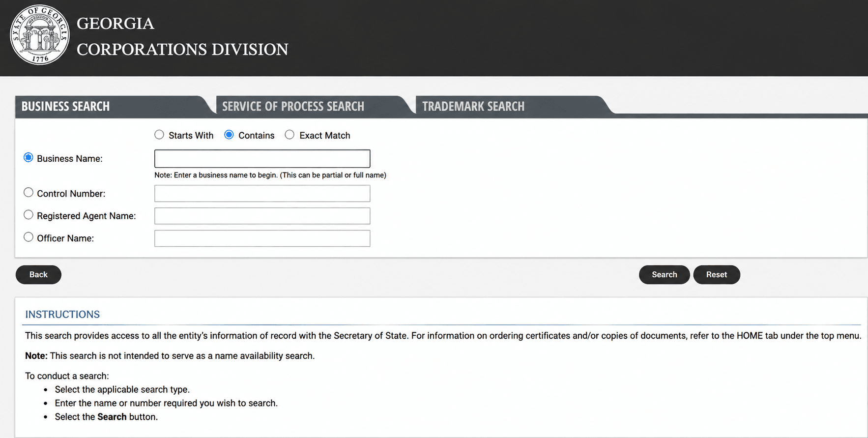Click 'Enter the name or number required' bullet
The image size is (868, 438).
tap(166, 403)
